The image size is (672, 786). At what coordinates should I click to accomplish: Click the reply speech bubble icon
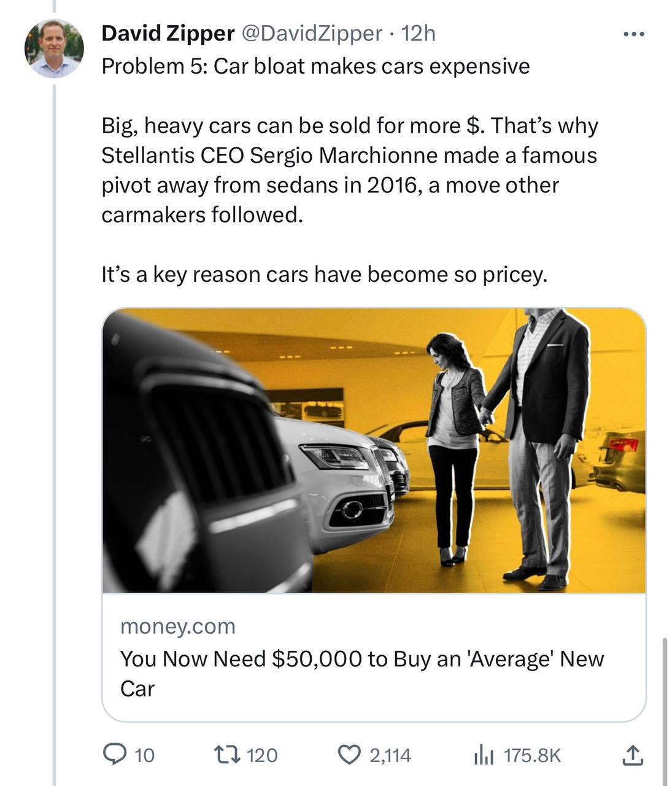[x=114, y=755]
